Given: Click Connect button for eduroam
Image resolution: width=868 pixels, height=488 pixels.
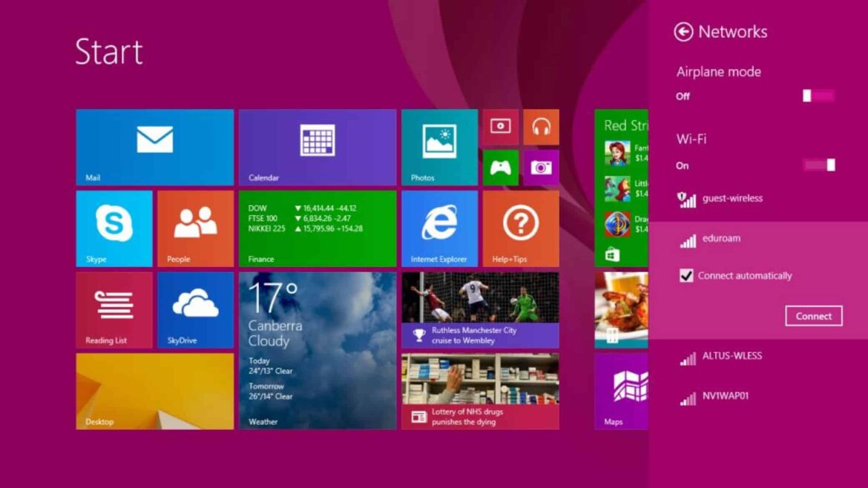Looking at the screenshot, I should pos(813,316).
